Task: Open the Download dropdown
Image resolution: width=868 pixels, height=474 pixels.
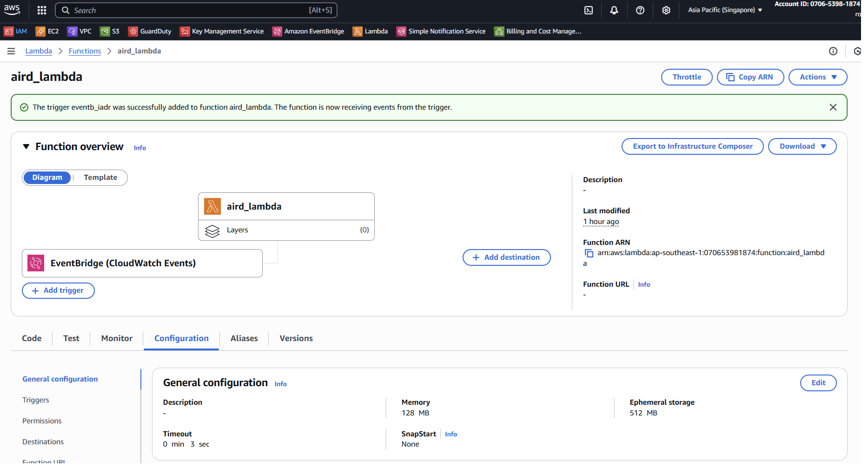Action: pyautogui.click(x=802, y=146)
